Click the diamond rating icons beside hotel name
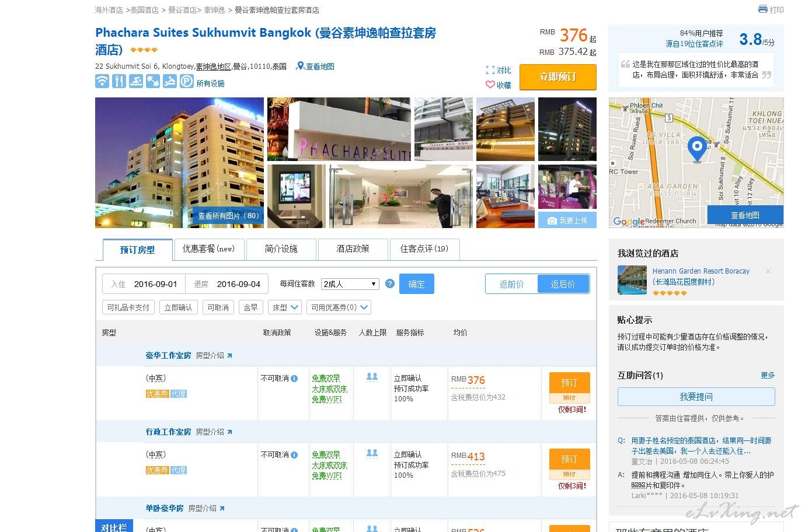The image size is (805, 532). (x=144, y=50)
